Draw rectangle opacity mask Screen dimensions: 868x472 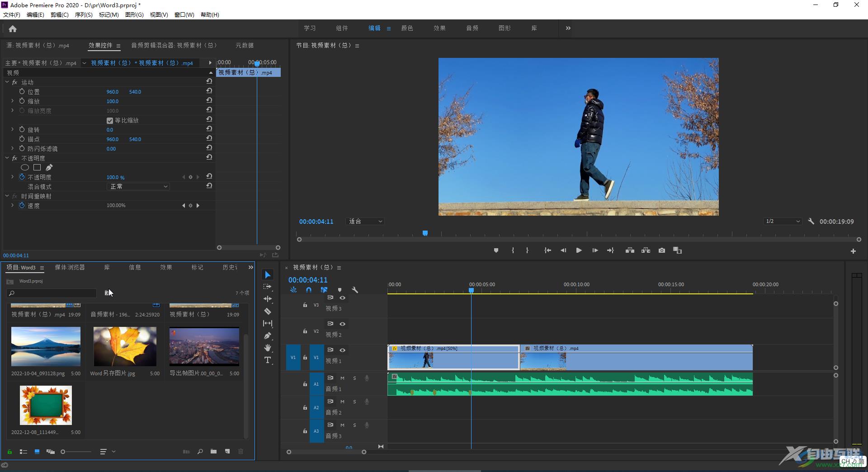37,167
